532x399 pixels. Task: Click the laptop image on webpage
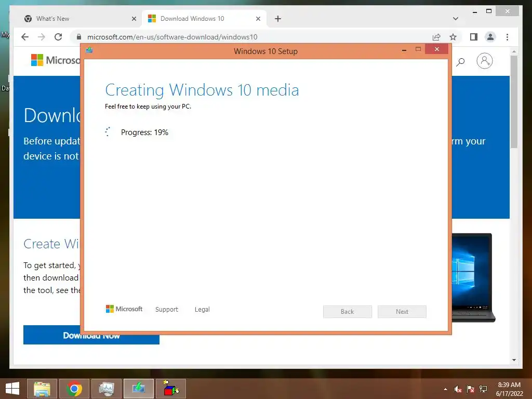tap(473, 277)
